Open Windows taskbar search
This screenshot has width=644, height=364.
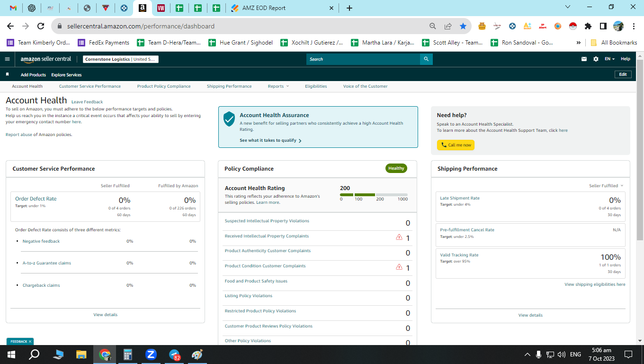(x=34, y=355)
